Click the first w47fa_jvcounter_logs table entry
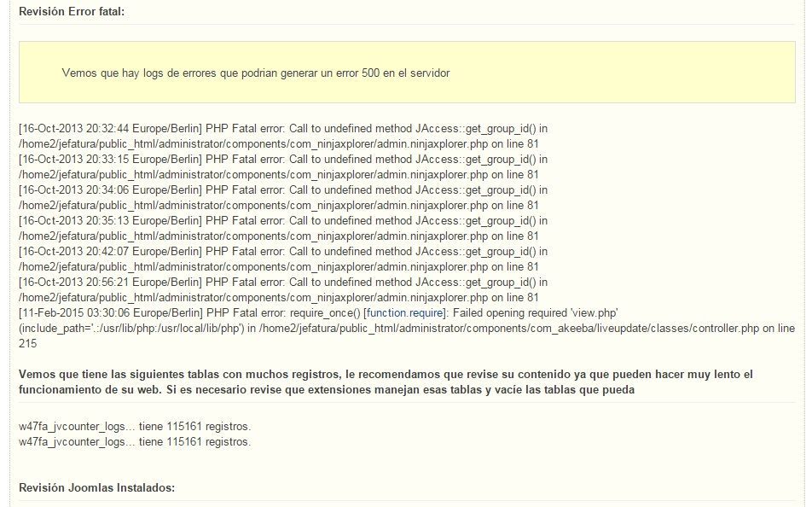 pos(135,427)
